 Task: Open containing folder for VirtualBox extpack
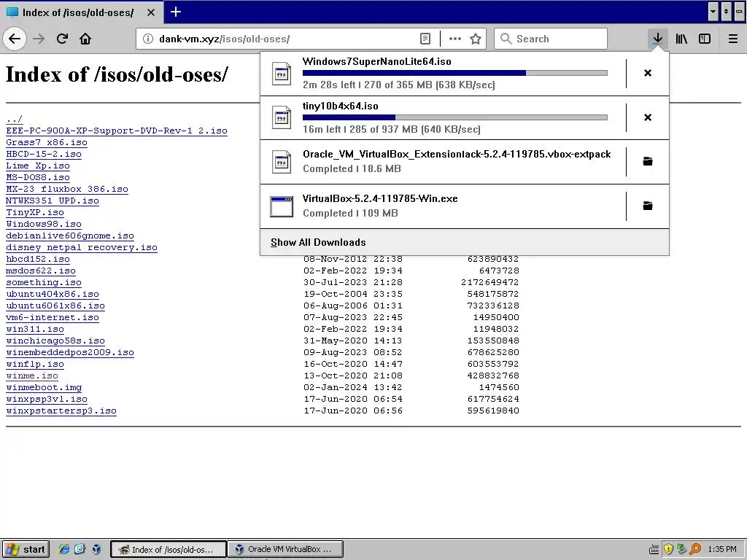(x=648, y=161)
